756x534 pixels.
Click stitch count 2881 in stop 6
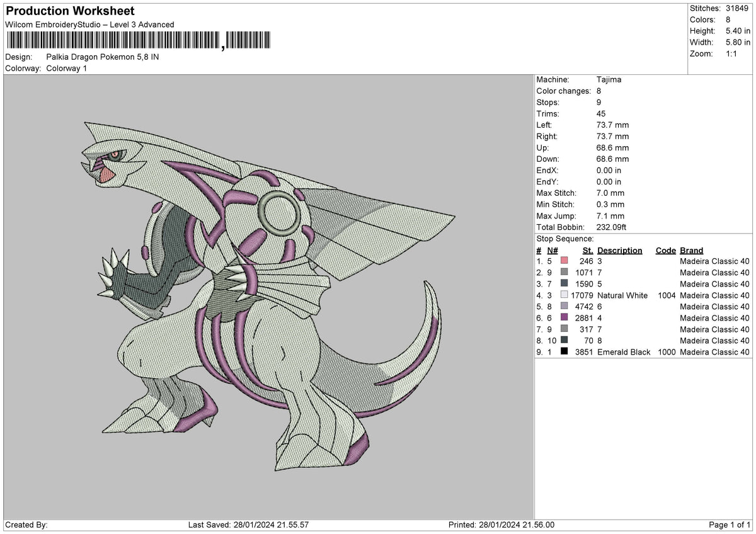(585, 318)
